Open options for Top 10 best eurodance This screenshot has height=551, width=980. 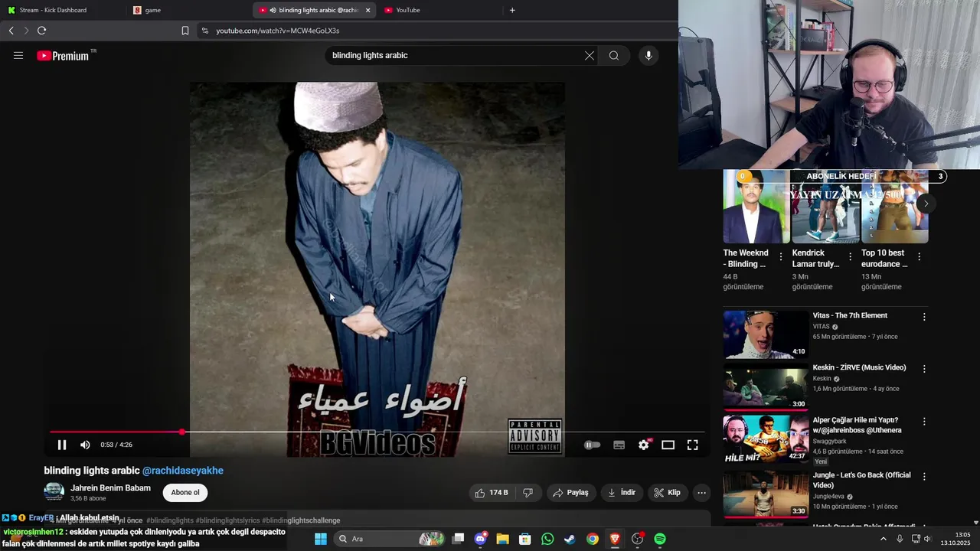pos(919,257)
